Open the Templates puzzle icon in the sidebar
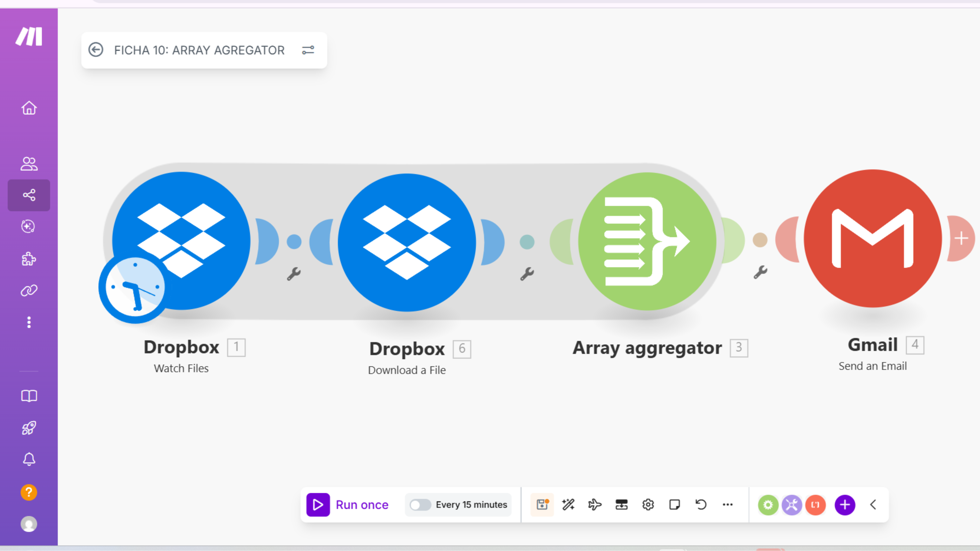Viewport: 980px width, 551px height. click(29, 259)
